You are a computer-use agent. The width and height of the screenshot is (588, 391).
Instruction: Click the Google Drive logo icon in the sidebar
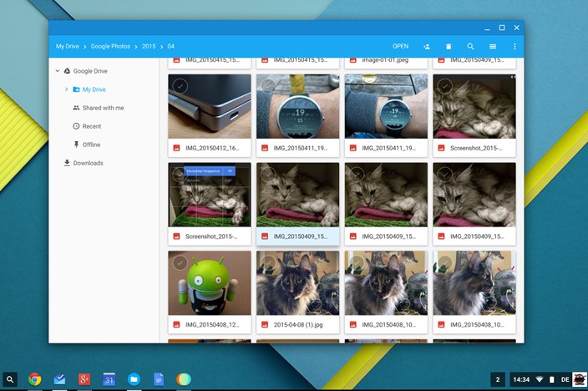[x=67, y=71]
